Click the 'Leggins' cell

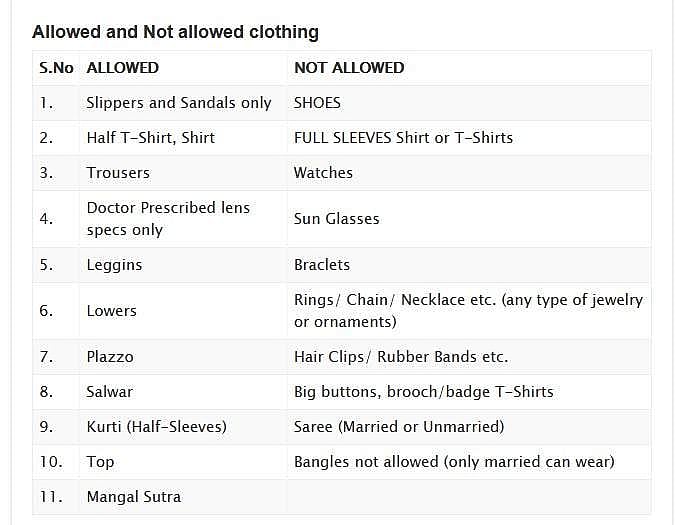pyautogui.click(x=114, y=265)
